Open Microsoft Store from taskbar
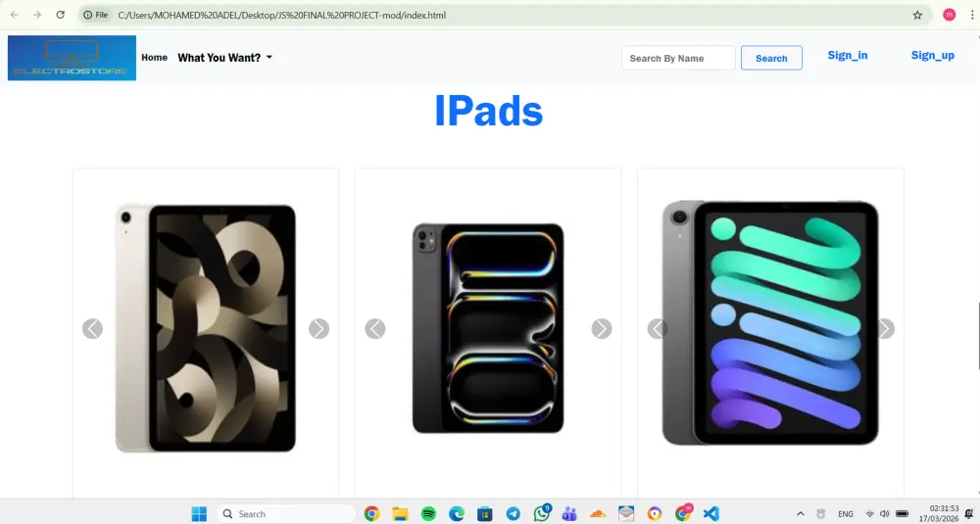The width and height of the screenshot is (980, 524). [485, 513]
